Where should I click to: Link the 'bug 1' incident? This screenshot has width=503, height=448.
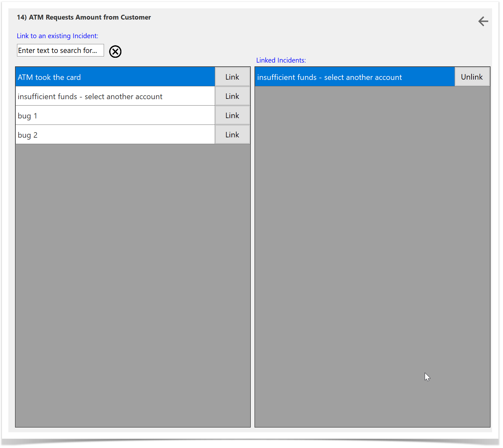point(232,116)
